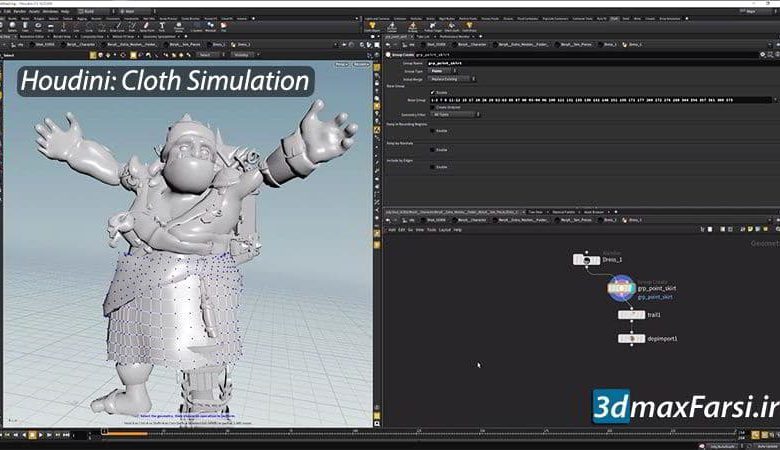Enable Keep in Bounding Regions
780x450 pixels.
click(432, 131)
